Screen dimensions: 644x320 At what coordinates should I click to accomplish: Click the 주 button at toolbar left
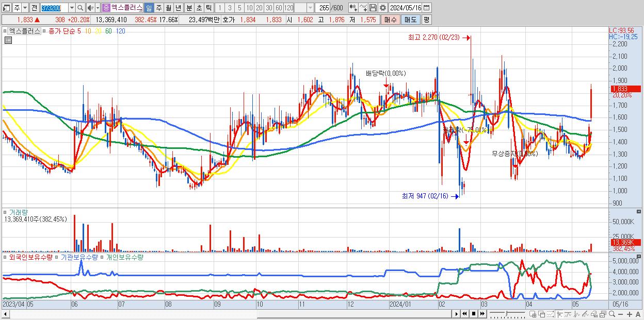tap(17, 8)
